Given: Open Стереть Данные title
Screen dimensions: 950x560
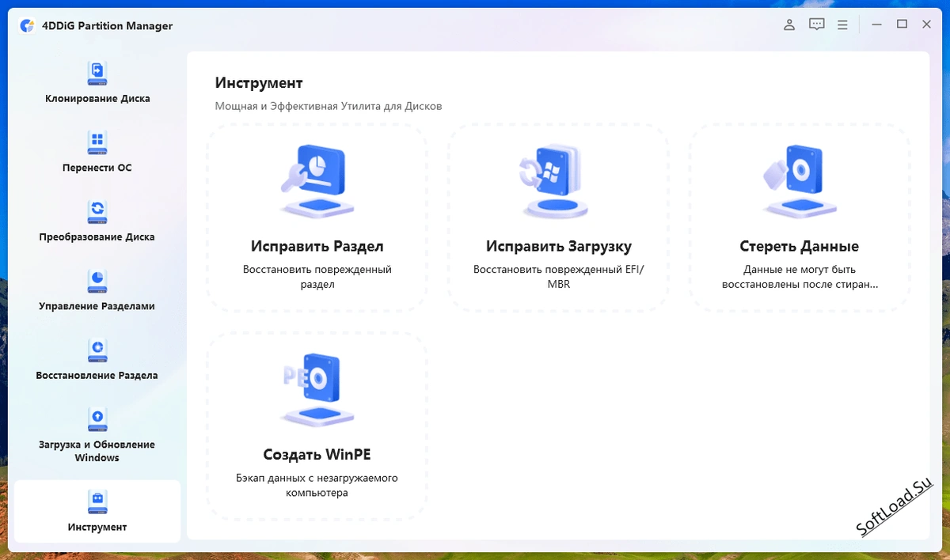Looking at the screenshot, I should coord(799,246).
